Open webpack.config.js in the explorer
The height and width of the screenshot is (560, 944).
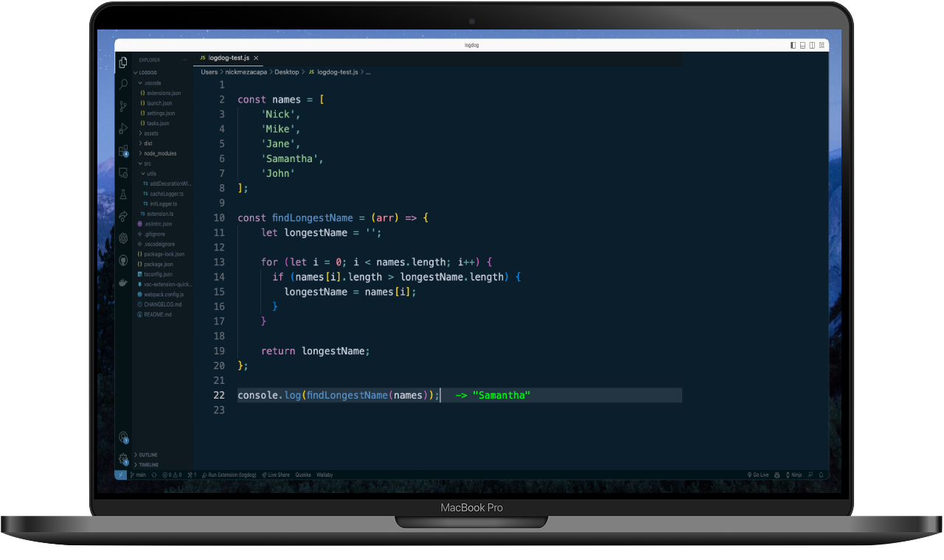162,294
